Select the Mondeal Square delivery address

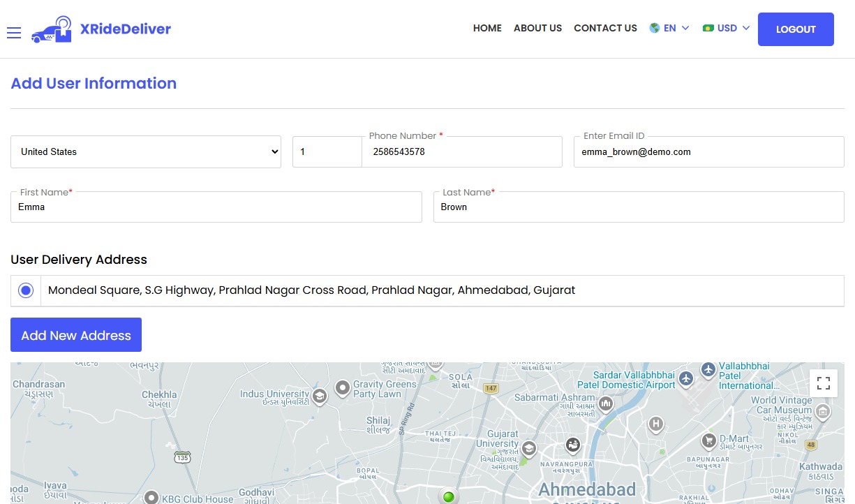(25, 290)
